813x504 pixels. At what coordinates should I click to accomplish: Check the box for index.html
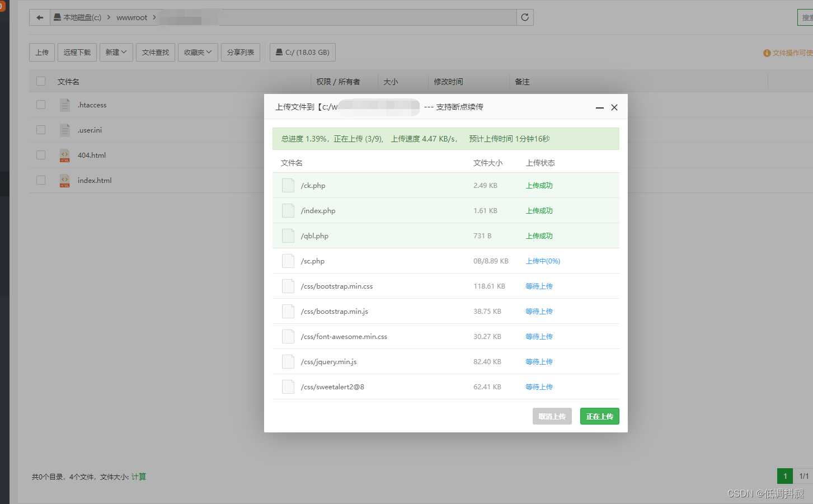(x=41, y=180)
